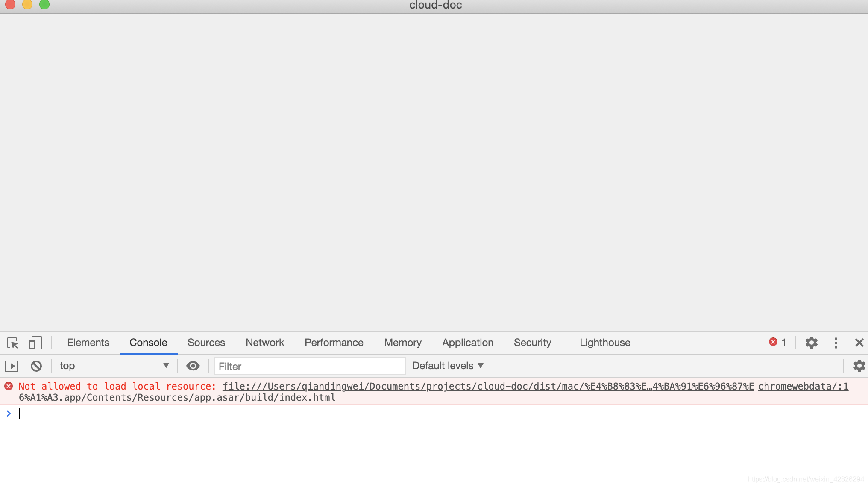This screenshot has height=487, width=868.
Task: Toggle the device toolbar icon
Action: pos(35,342)
